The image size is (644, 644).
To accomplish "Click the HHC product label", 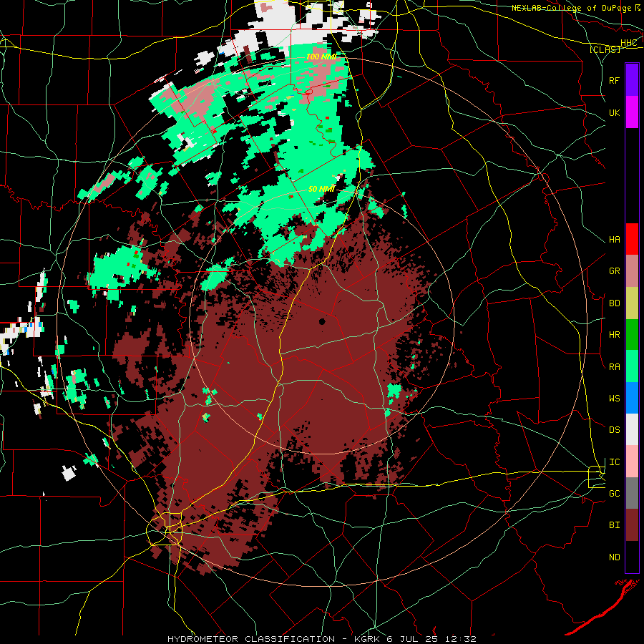I will click(628, 43).
